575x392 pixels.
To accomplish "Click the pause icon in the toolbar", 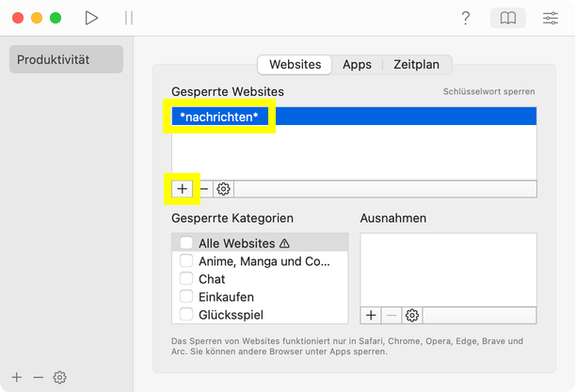I will coord(129,18).
